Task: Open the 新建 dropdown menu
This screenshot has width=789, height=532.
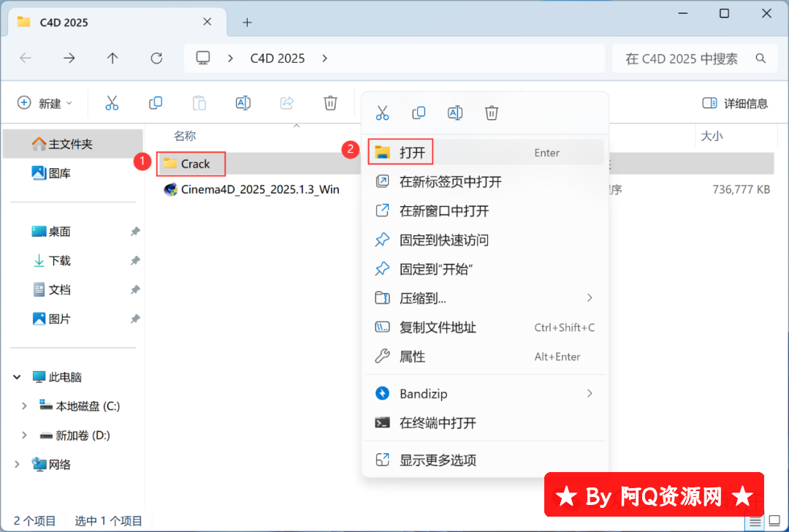Action: click(x=45, y=103)
